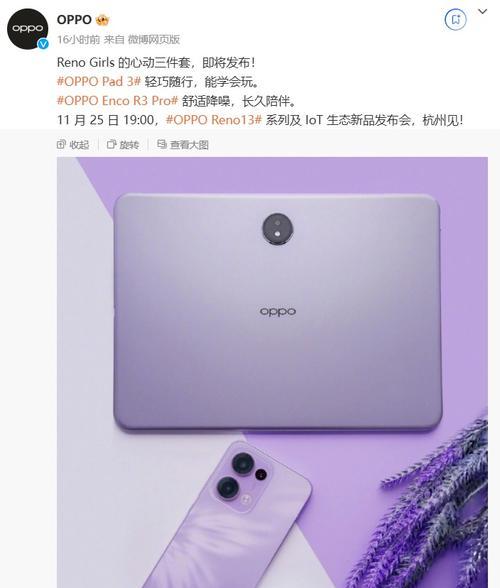Click the purple Reno phone in photo
The image size is (500, 588).
tap(233, 516)
